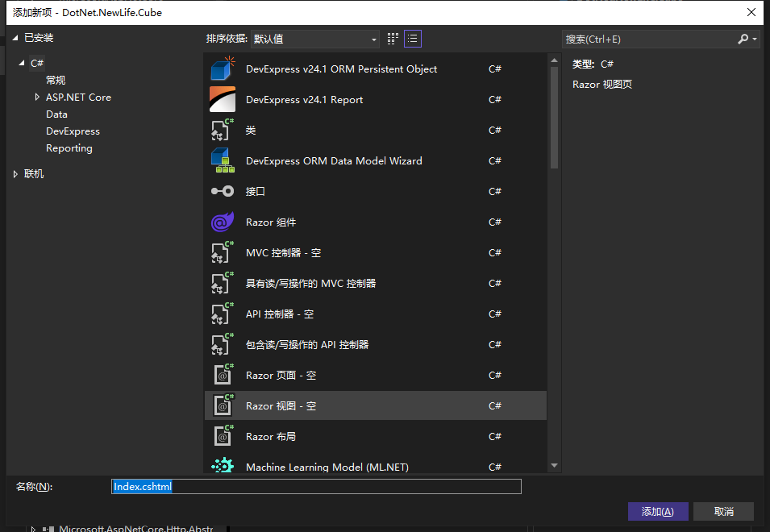Close the 添加新项 dialog
The image size is (770, 532).
751,12
